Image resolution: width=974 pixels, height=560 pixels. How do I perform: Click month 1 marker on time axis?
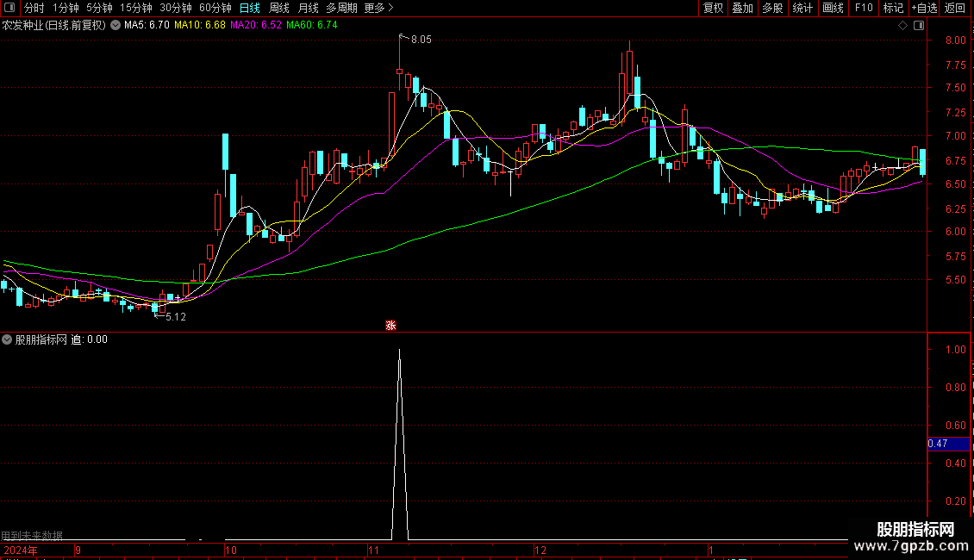coord(710,550)
